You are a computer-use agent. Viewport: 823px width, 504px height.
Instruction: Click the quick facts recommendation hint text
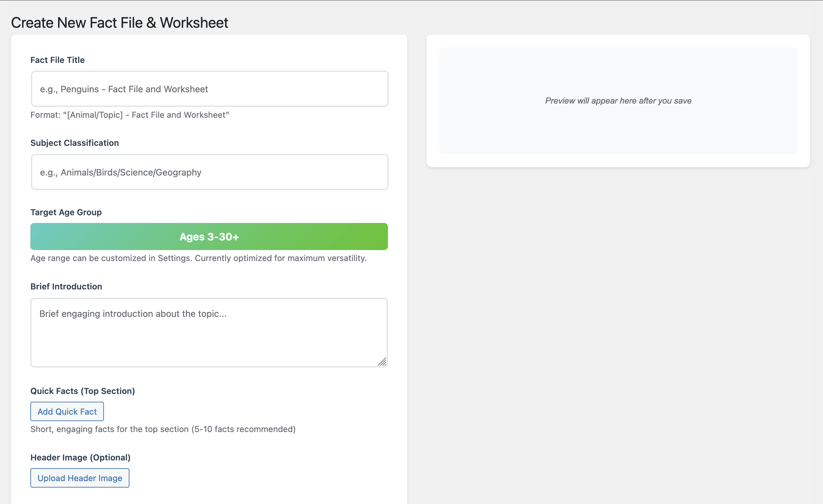tap(163, 429)
